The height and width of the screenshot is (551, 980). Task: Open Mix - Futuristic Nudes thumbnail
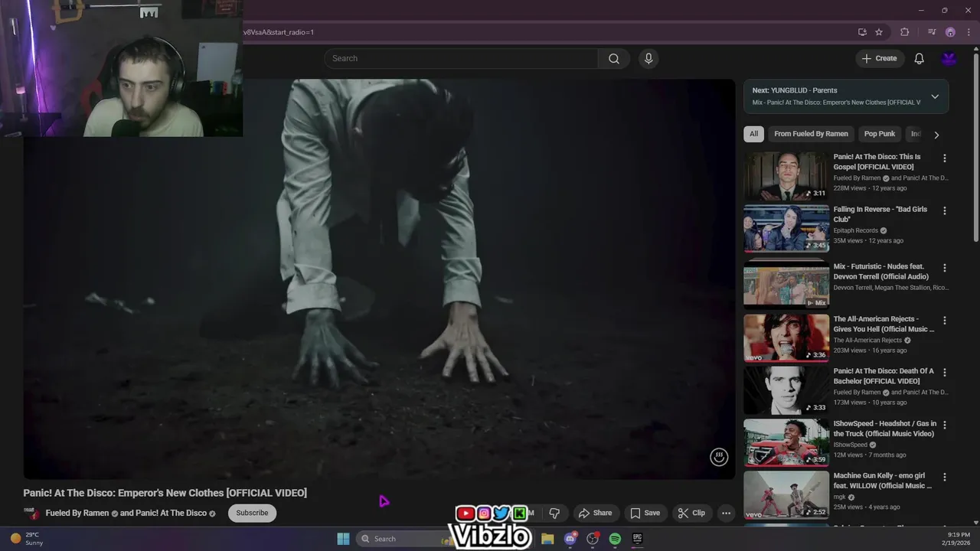coord(786,285)
